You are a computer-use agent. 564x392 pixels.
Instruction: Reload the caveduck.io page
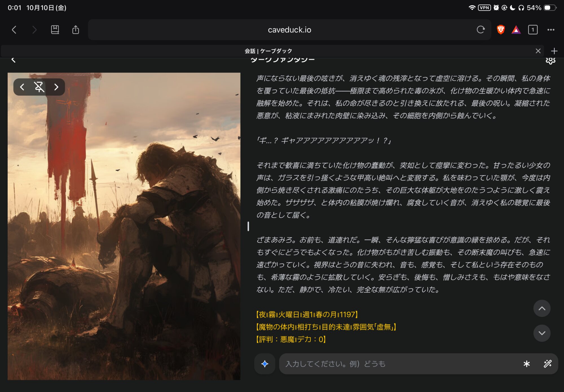(481, 30)
